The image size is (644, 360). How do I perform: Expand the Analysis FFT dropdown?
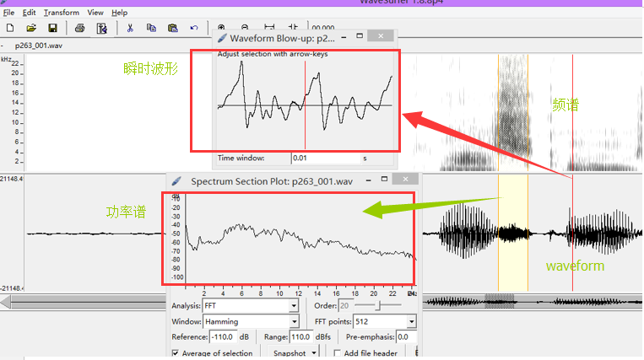(x=294, y=306)
